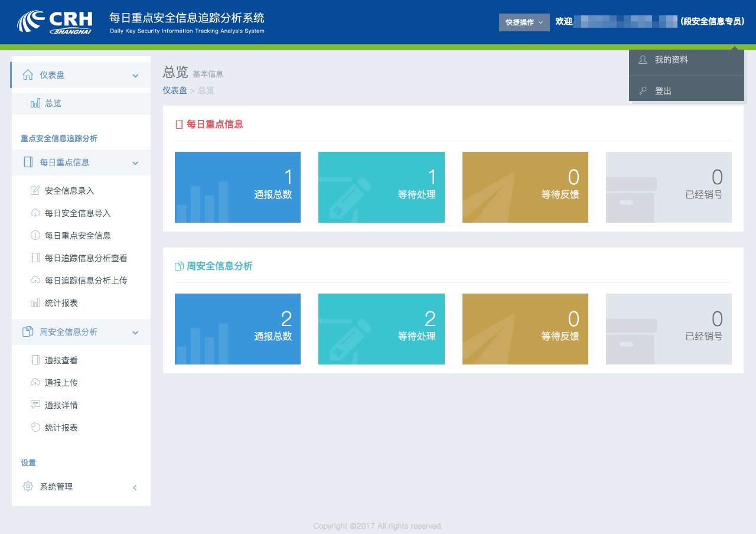Screen dimensions: 756x534
Task: Click the comment icon beside 通报详情
Action: pos(35,405)
